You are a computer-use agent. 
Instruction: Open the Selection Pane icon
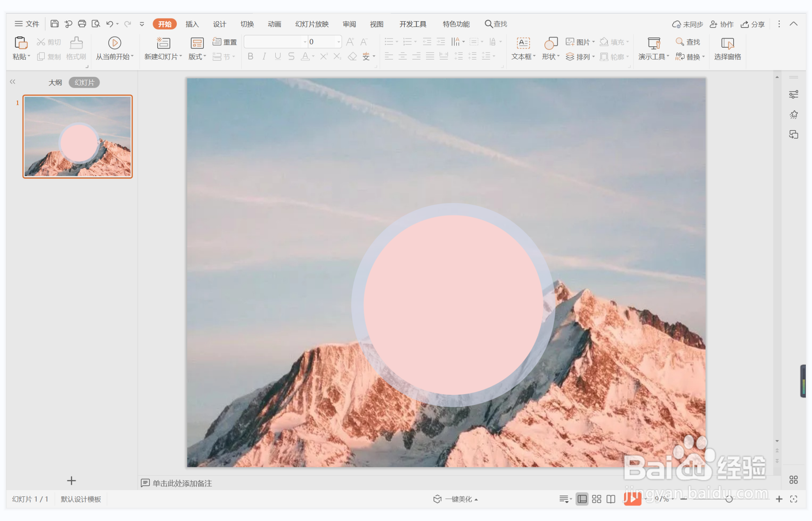pyautogui.click(x=727, y=43)
